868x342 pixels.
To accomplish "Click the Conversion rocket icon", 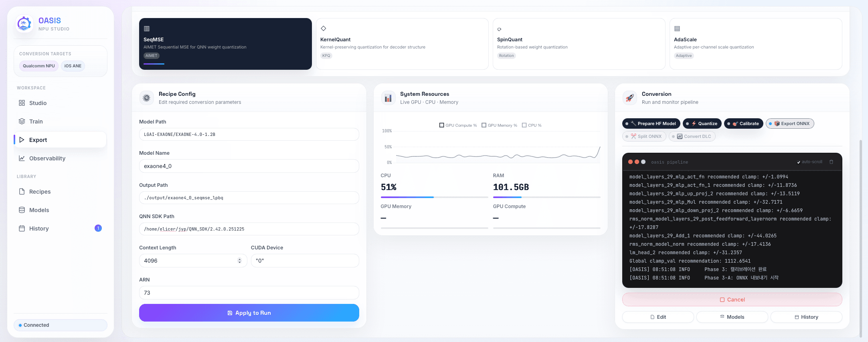I will (630, 98).
